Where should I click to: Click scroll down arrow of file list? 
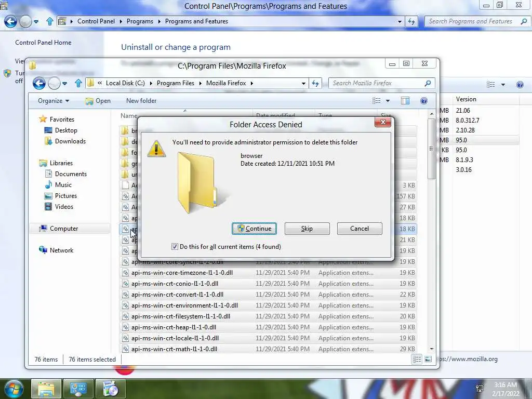coord(432,349)
